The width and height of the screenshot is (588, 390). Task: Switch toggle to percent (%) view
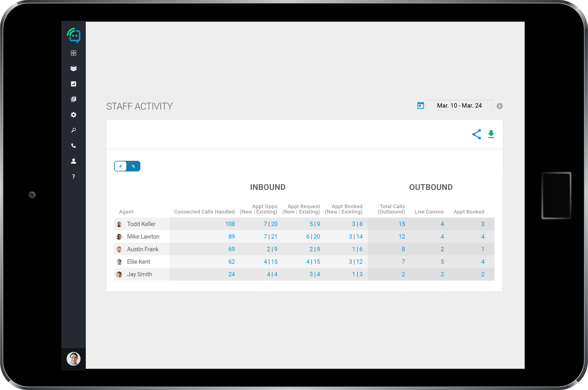133,166
